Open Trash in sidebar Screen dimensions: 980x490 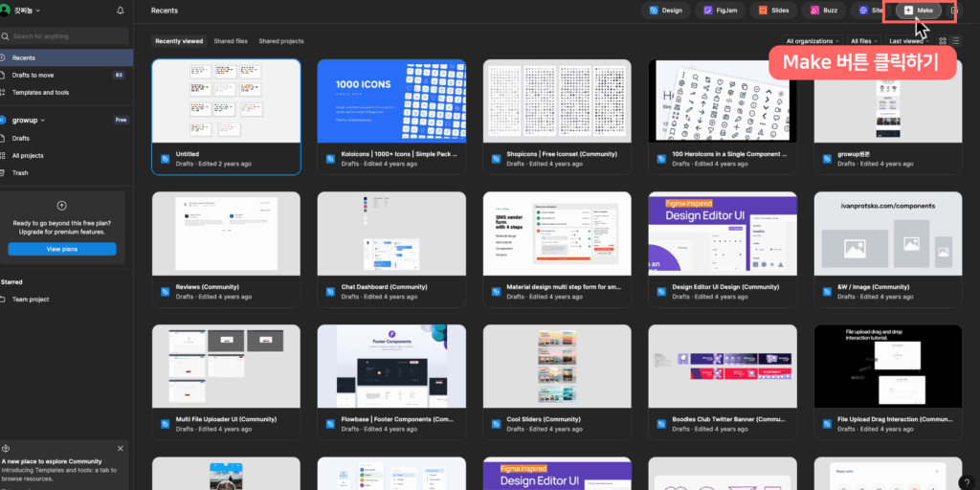tap(66, 172)
